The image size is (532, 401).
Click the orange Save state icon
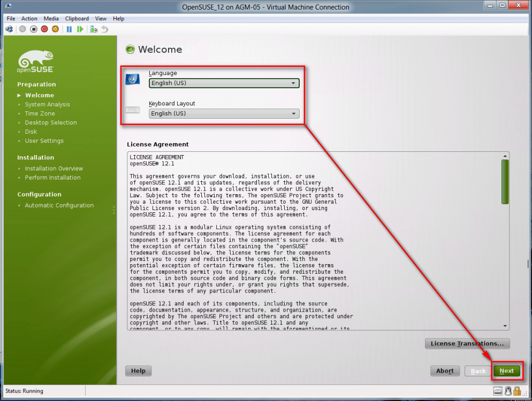(55, 29)
